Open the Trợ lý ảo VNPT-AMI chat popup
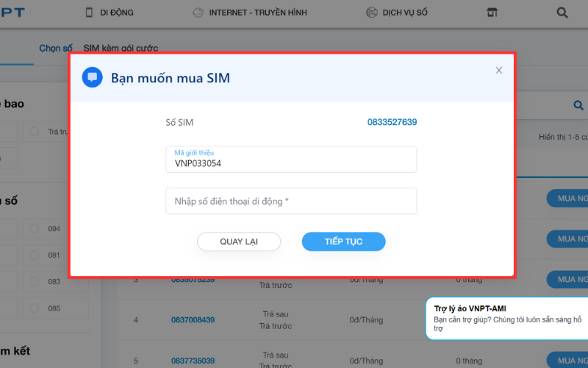This screenshot has height=368, width=588. pos(507,319)
